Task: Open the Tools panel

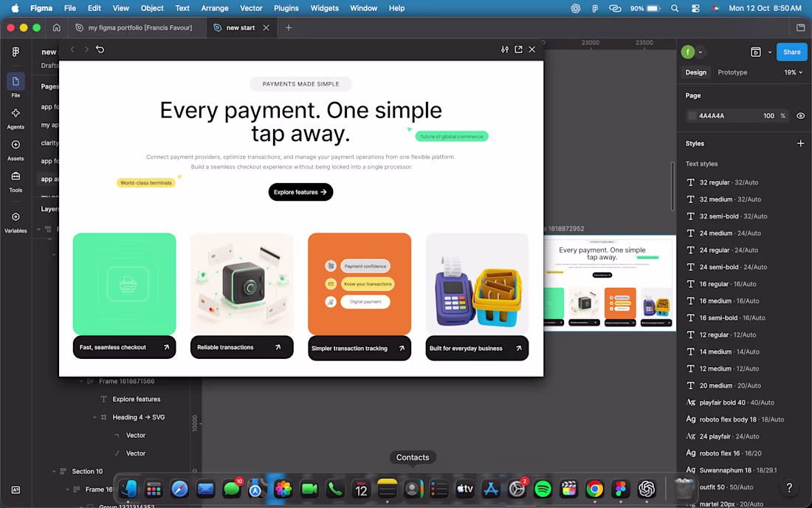Action: (x=16, y=176)
